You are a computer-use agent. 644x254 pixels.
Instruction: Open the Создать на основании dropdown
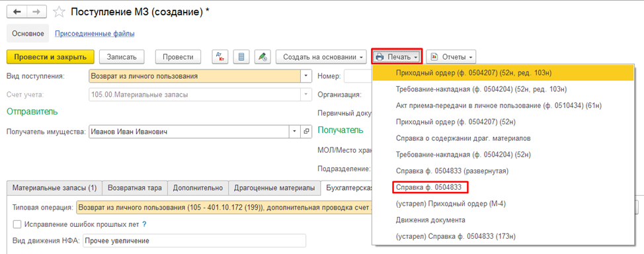tap(321, 57)
